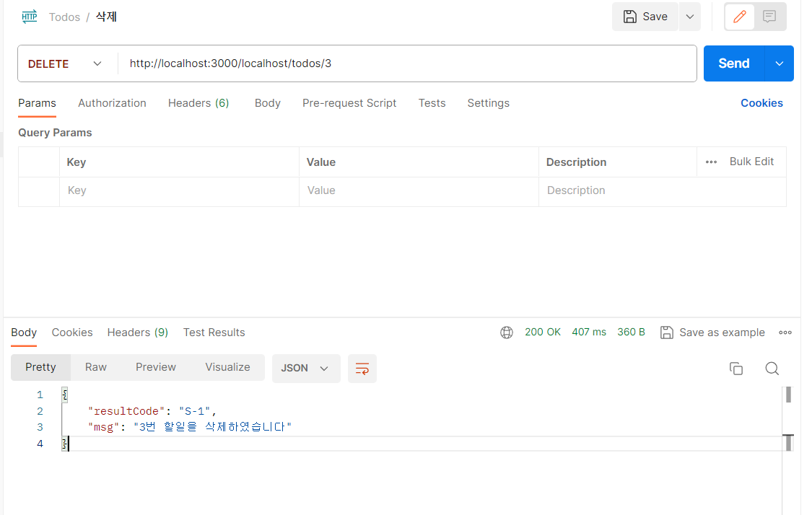This screenshot has width=812, height=515.
Task: Click the HTTP request type icon
Action: 30,17
